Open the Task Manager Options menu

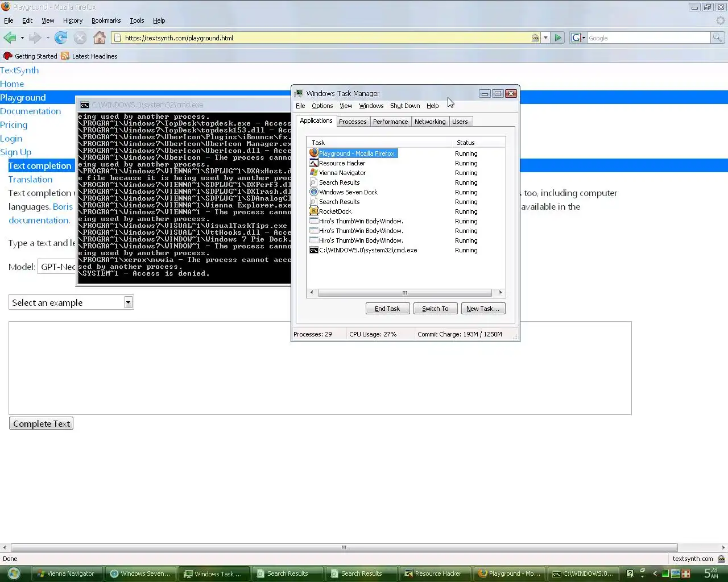click(x=322, y=106)
